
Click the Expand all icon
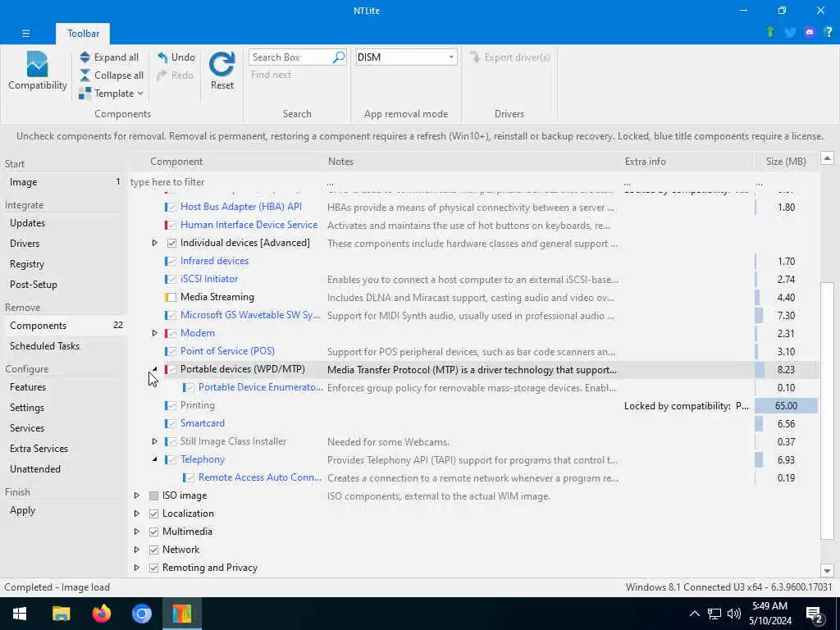[x=84, y=57]
